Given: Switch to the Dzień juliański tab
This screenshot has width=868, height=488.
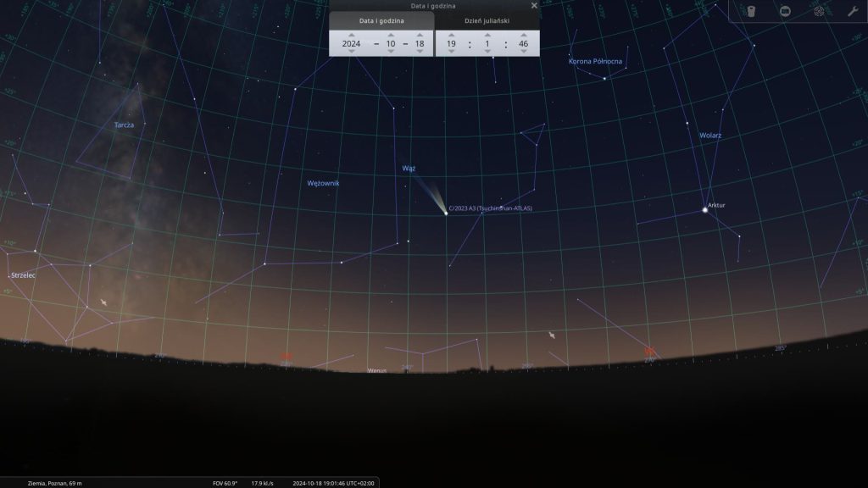Looking at the screenshot, I should (487, 20).
